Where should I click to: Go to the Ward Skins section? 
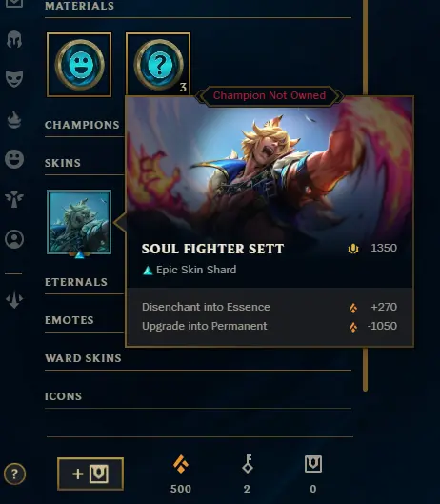pos(83,358)
